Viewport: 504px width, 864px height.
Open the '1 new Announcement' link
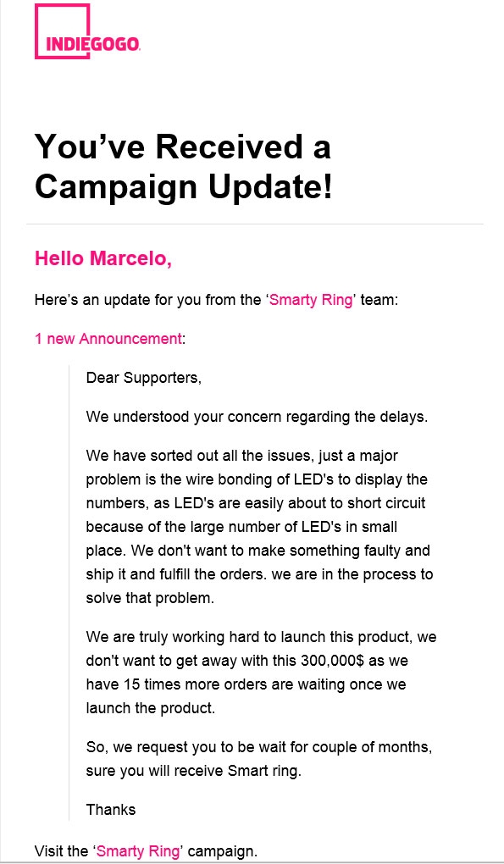coord(108,338)
